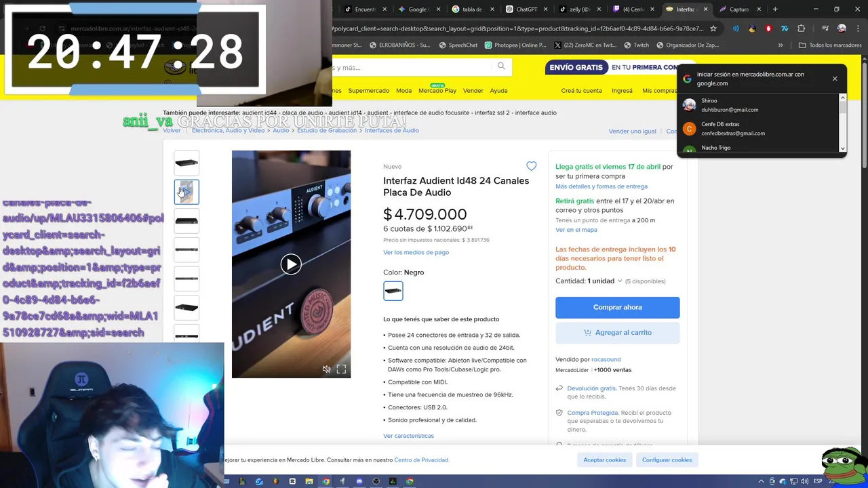868x488 pixels.
Task: Click the search input field
Action: (410, 67)
